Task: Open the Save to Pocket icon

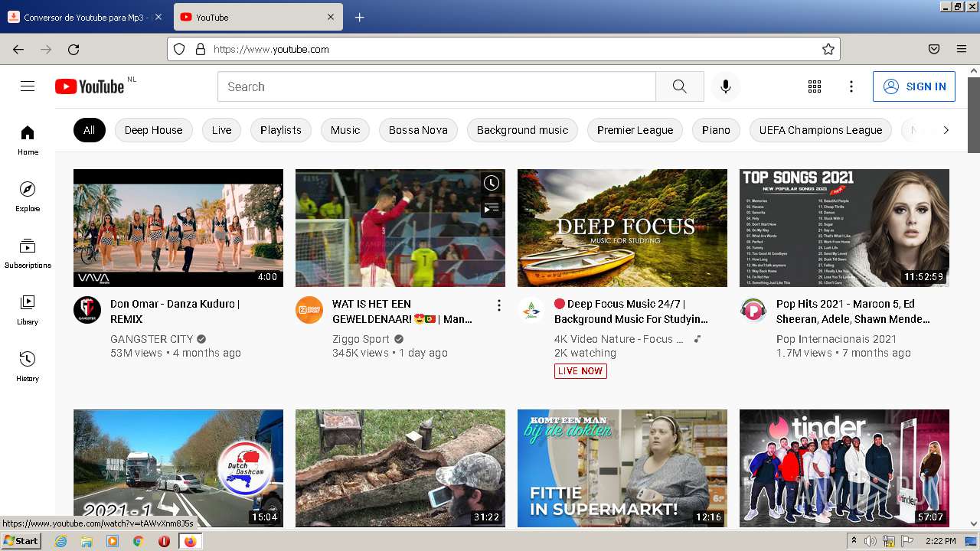Action: click(934, 49)
